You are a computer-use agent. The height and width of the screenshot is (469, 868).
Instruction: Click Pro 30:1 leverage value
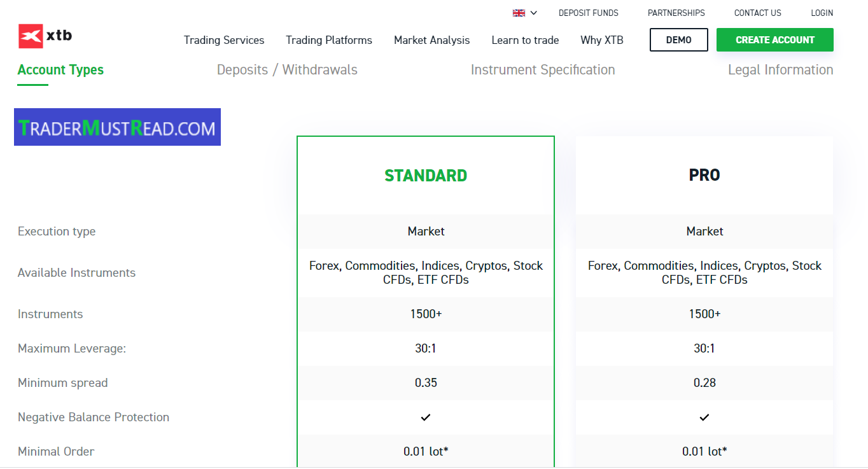point(704,349)
